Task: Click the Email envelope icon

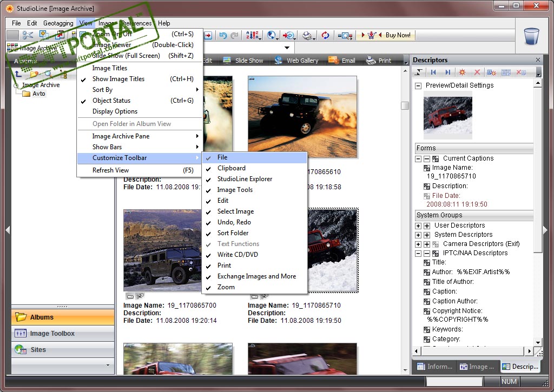Action: pyautogui.click(x=333, y=60)
